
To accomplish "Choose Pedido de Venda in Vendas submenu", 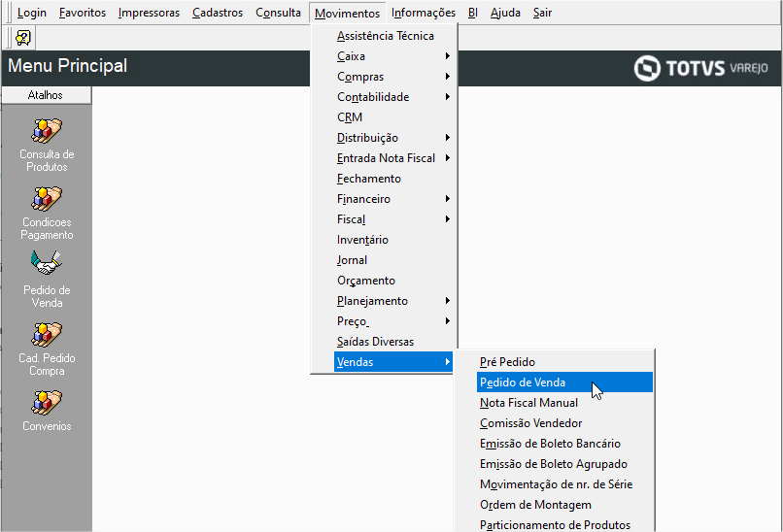I will point(564,382).
